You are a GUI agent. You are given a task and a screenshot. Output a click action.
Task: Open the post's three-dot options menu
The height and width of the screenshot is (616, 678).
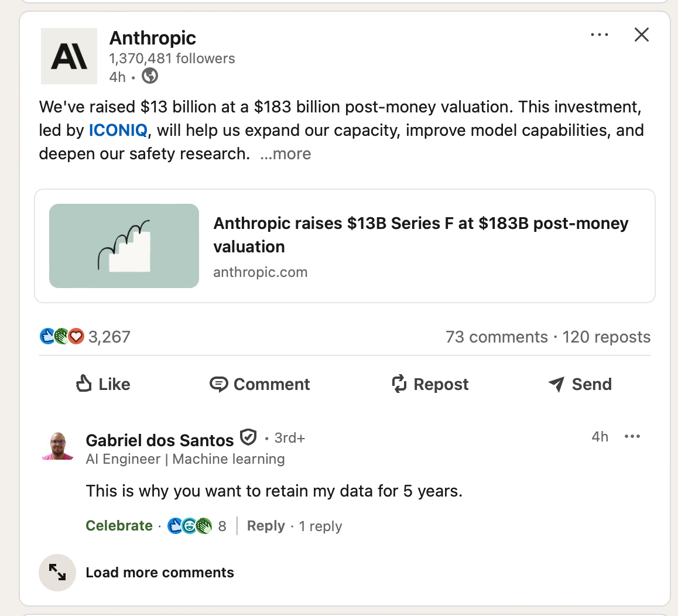600,35
